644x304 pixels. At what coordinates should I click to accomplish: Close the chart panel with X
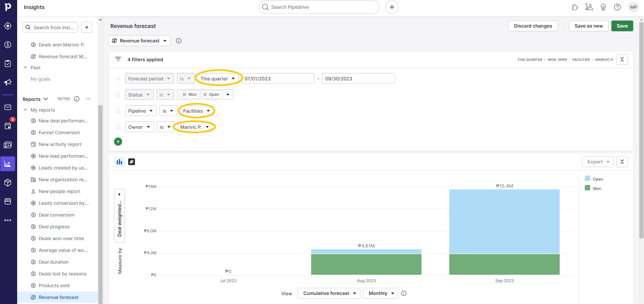(x=622, y=162)
